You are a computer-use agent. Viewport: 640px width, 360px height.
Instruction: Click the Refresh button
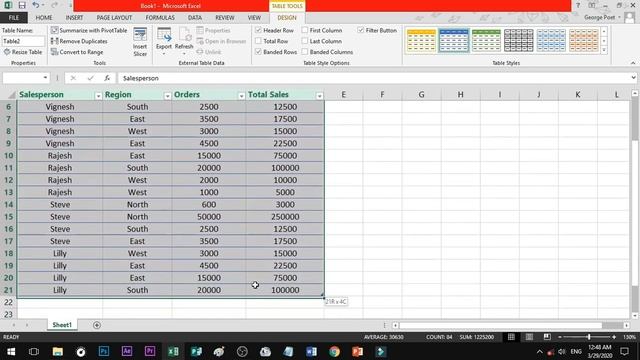184,42
